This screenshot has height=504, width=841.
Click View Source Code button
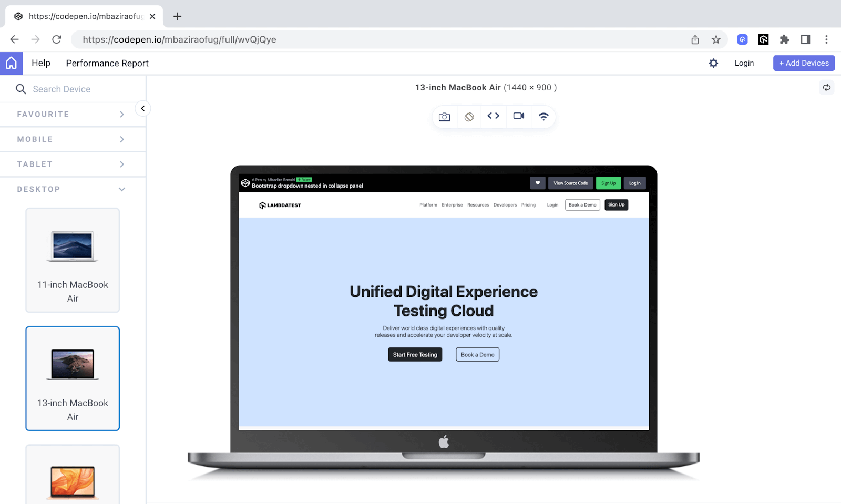coord(571,183)
